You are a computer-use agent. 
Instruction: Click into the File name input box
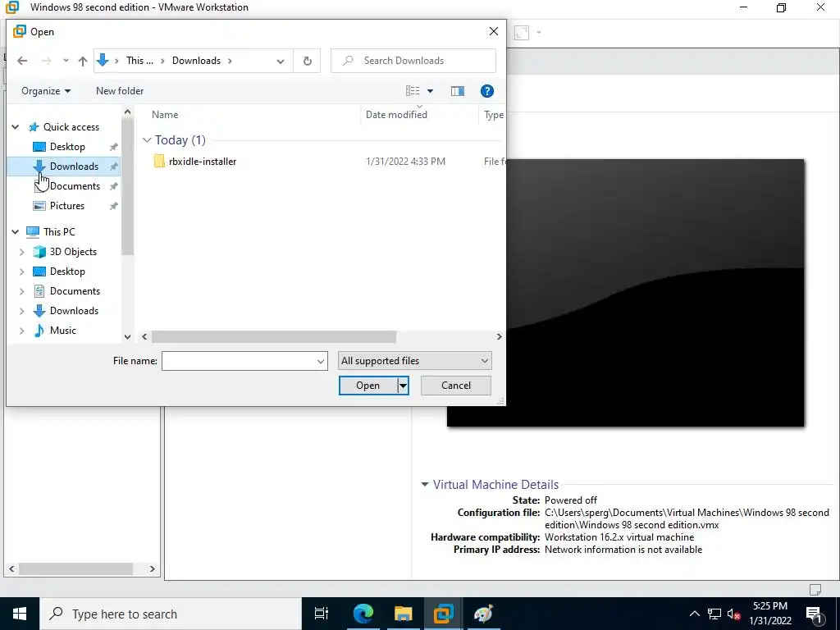(239, 361)
